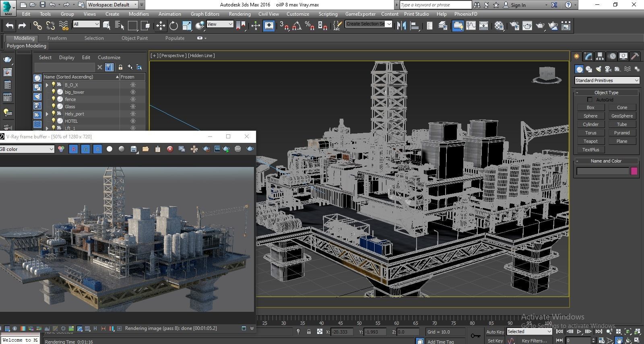Click the object name input field
Image resolution: width=644 pixels, height=344 pixels.
tap(603, 171)
